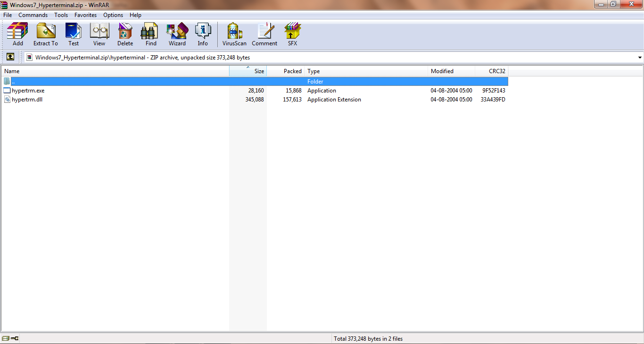Image resolution: width=644 pixels, height=344 pixels.
Task: Open the File menu
Action: tap(8, 15)
